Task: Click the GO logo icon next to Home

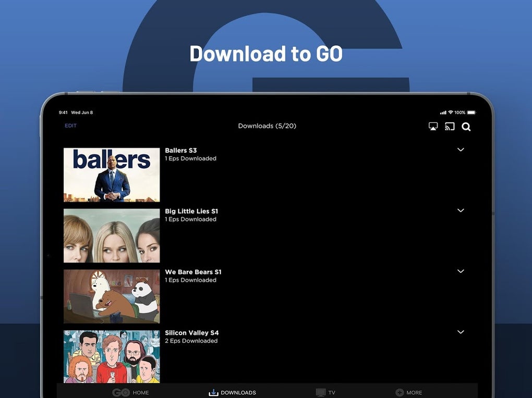Action: (x=120, y=392)
